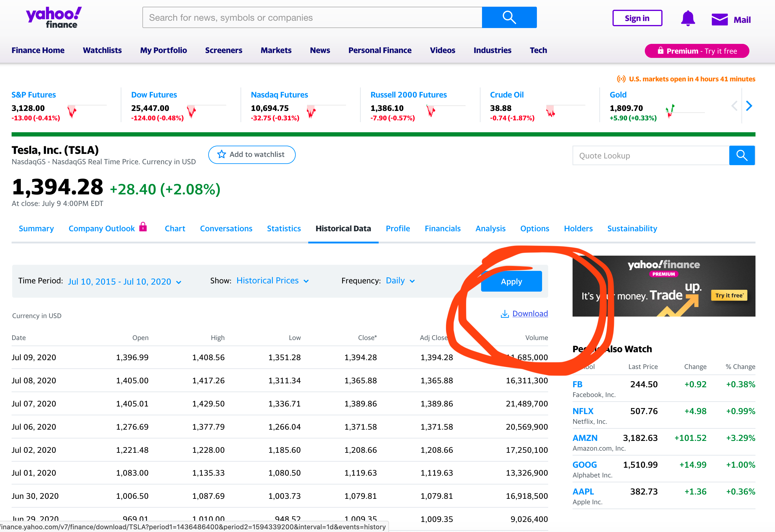Click the download arrow icon
The height and width of the screenshot is (532, 775).
coord(505,314)
